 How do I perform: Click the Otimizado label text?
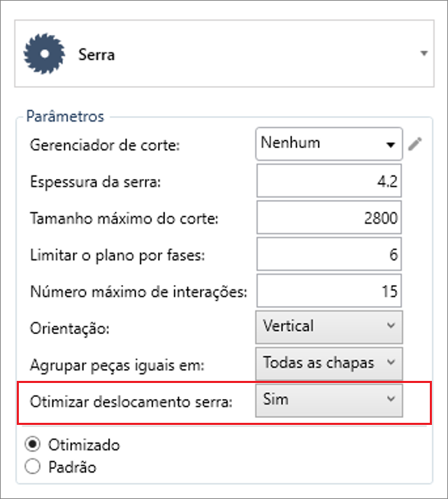[84, 445]
